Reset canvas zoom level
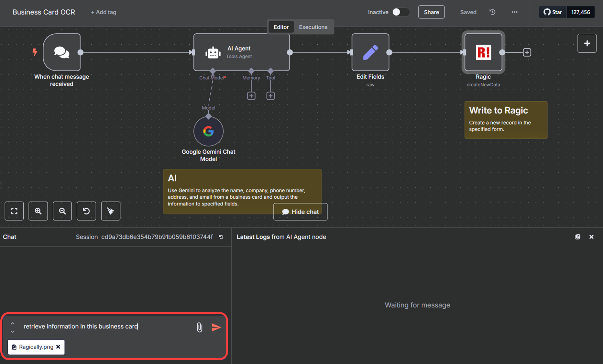The height and width of the screenshot is (364, 603). (86, 211)
